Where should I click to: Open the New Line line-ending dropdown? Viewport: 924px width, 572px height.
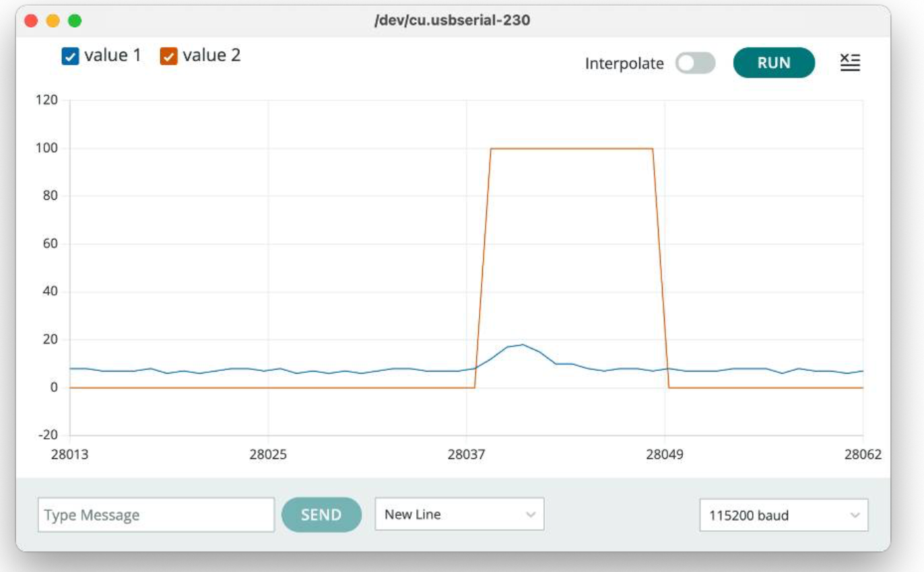click(x=459, y=514)
